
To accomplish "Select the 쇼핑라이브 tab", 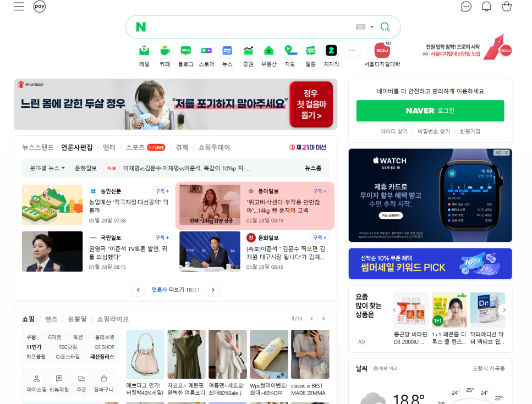I will coord(113,319).
